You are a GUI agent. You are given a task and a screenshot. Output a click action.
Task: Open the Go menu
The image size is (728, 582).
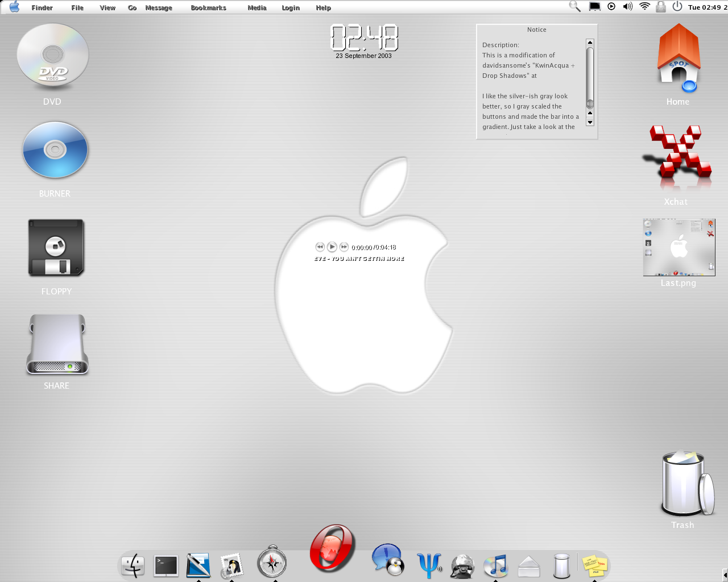click(x=132, y=8)
